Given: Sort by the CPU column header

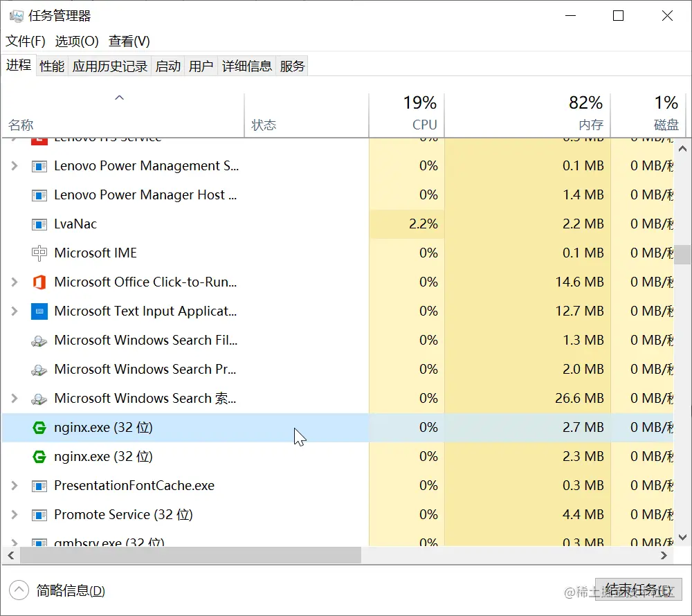Looking at the screenshot, I should coord(406,115).
